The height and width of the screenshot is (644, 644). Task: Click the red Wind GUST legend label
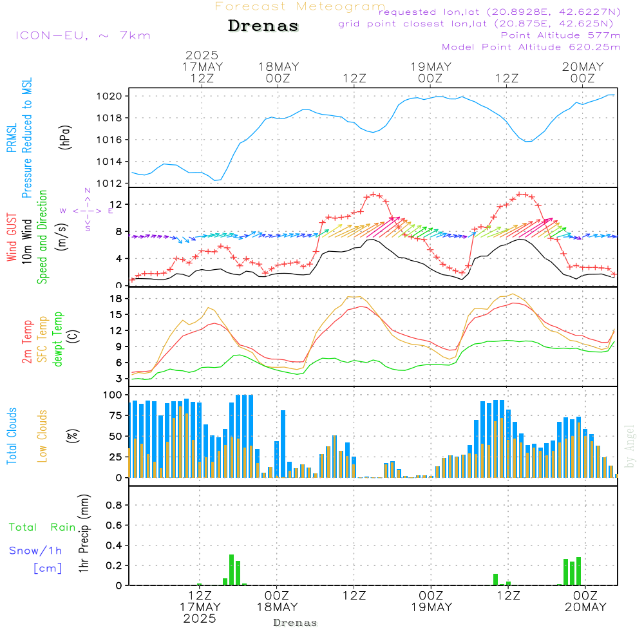pyautogui.click(x=12, y=237)
